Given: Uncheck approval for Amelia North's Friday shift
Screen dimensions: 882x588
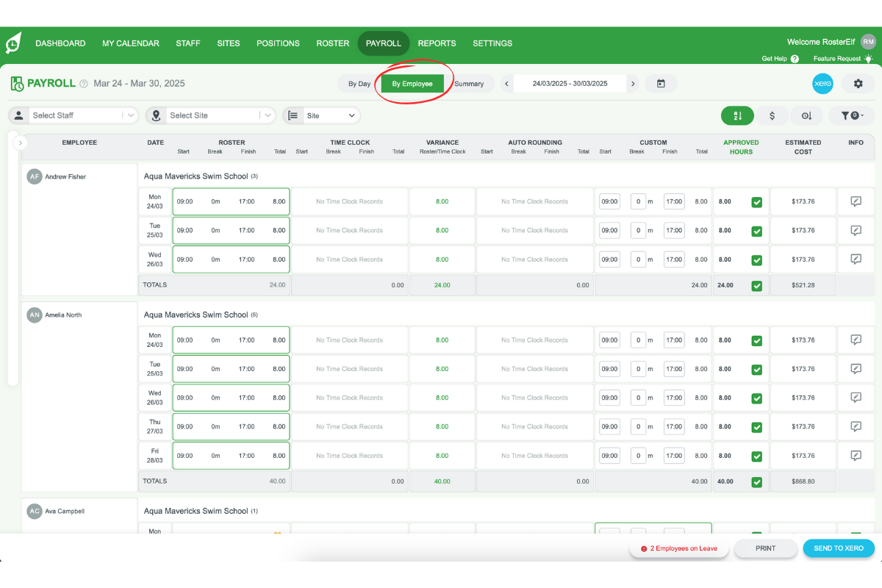Looking at the screenshot, I should [756, 455].
